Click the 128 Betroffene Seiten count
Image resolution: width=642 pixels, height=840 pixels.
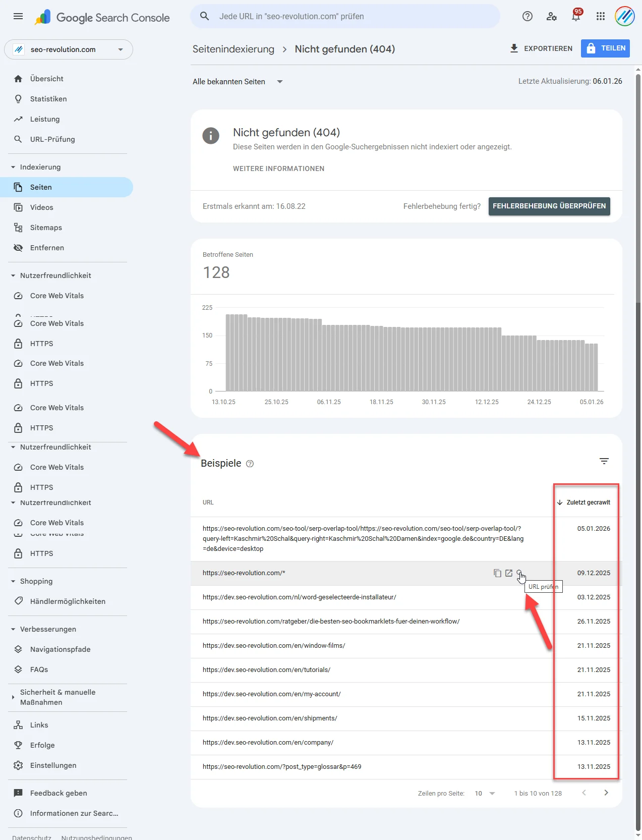pyautogui.click(x=216, y=272)
